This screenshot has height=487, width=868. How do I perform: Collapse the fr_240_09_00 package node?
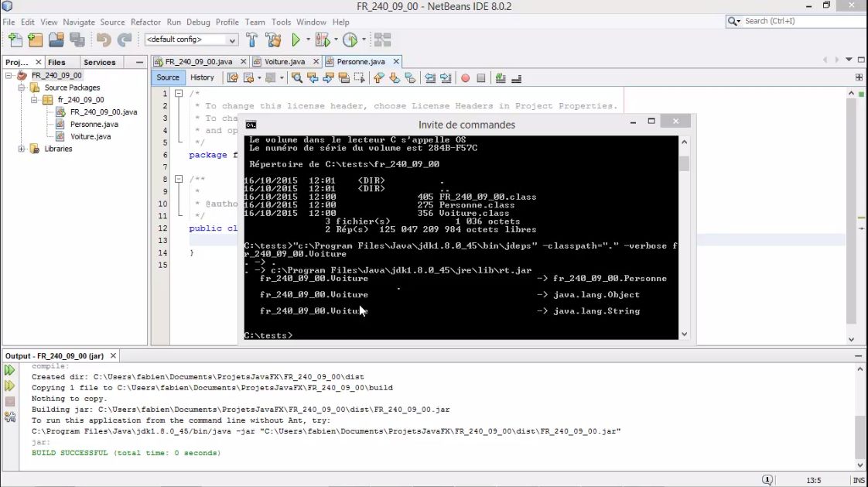click(34, 100)
